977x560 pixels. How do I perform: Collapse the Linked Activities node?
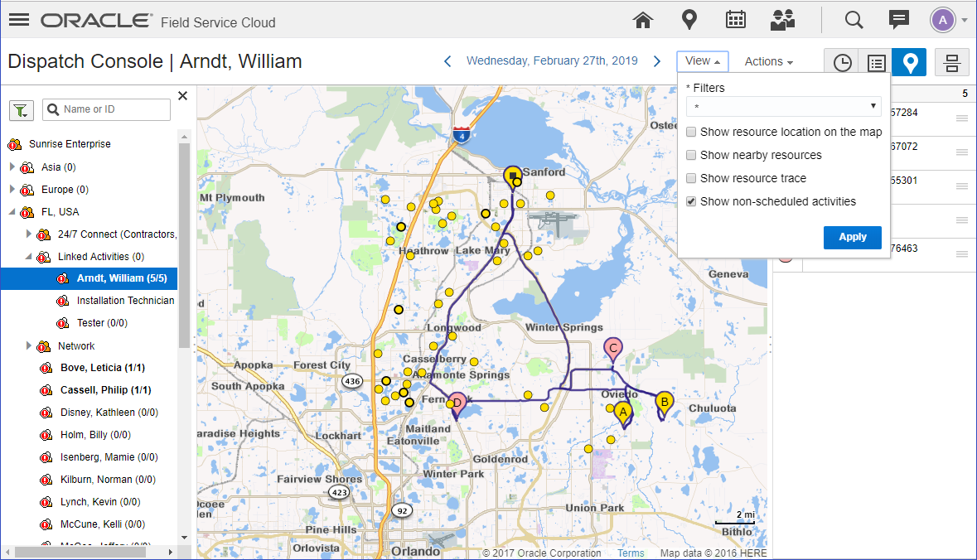point(29,257)
